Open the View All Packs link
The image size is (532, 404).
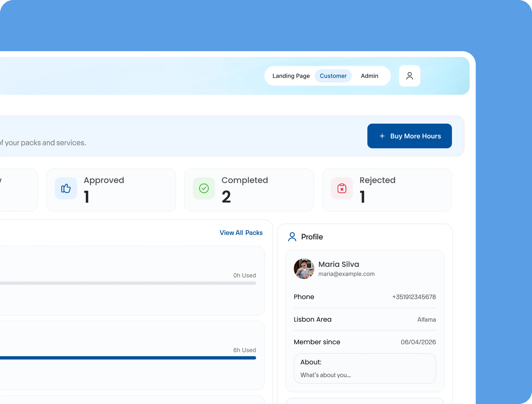click(241, 232)
